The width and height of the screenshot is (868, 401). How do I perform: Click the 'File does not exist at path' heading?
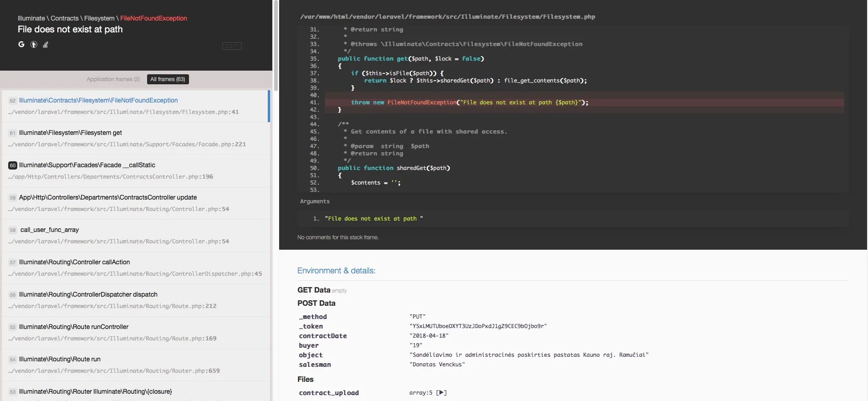[70, 29]
